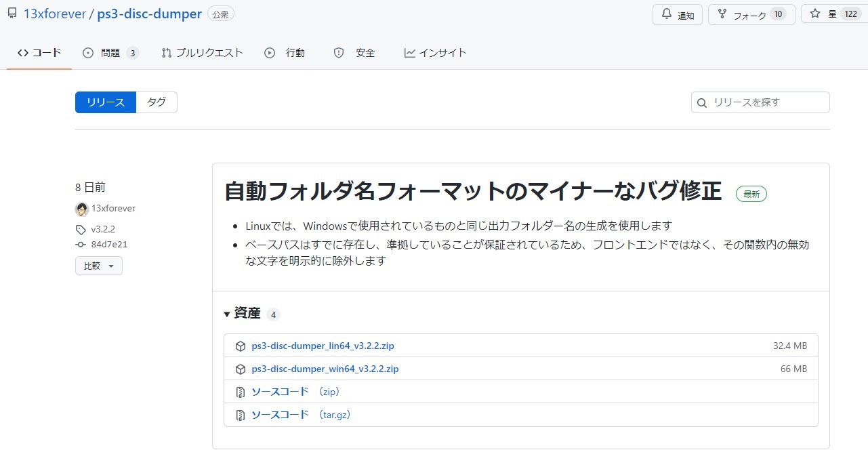
Task: Open the 行動 tab
Action: point(285,53)
